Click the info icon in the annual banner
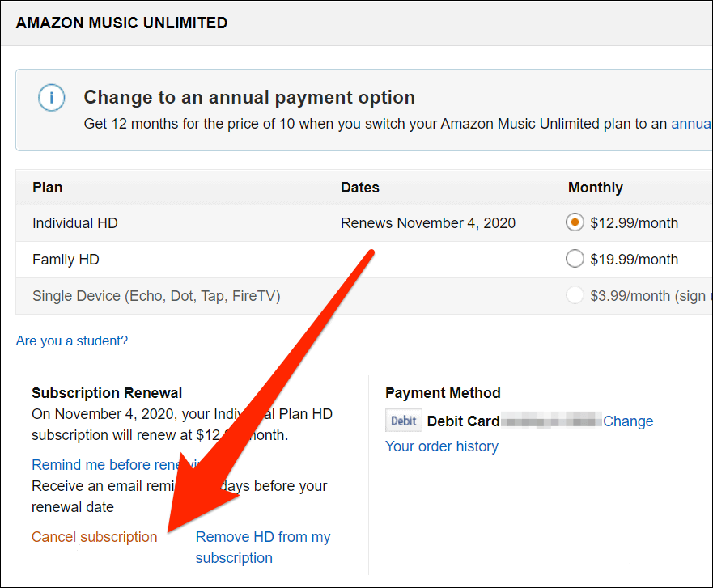This screenshot has height=588, width=713. point(51,99)
